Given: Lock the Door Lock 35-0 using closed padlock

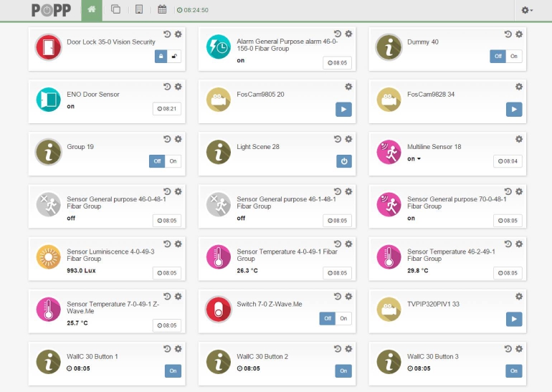Looking at the screenshot, I should 161,57.
